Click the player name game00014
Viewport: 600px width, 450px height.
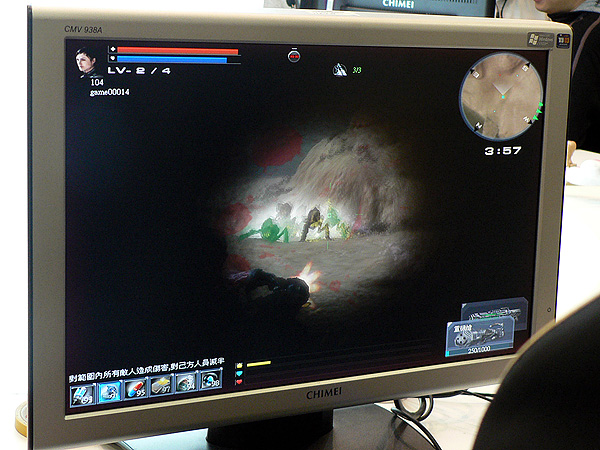click(x=109, y=92)
